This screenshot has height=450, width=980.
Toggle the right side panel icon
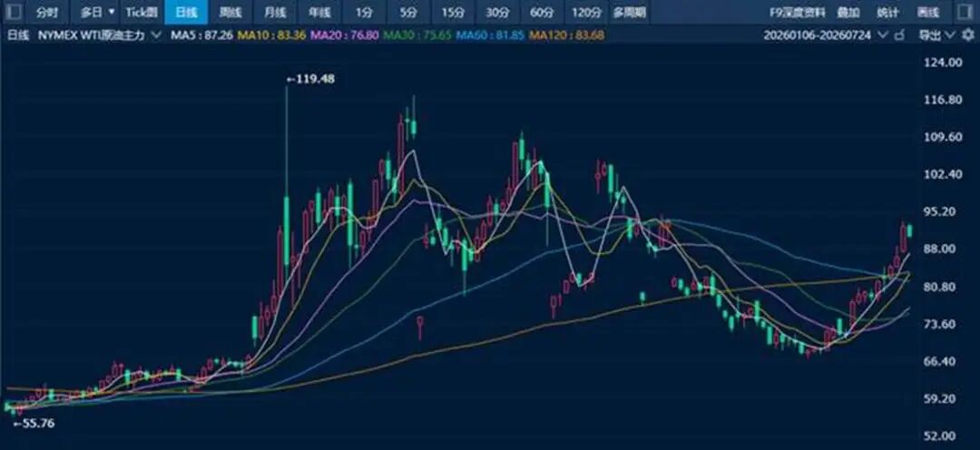click(x=963, y=11)
